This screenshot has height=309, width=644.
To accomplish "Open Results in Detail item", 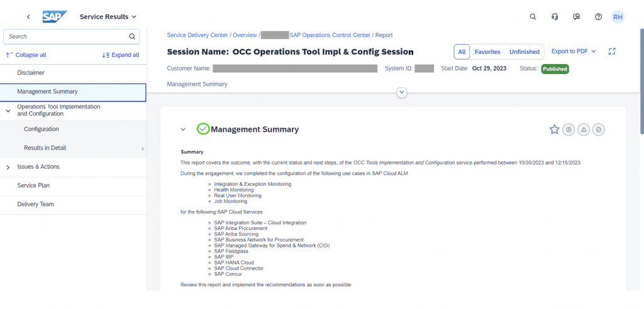I will [73, 148].
